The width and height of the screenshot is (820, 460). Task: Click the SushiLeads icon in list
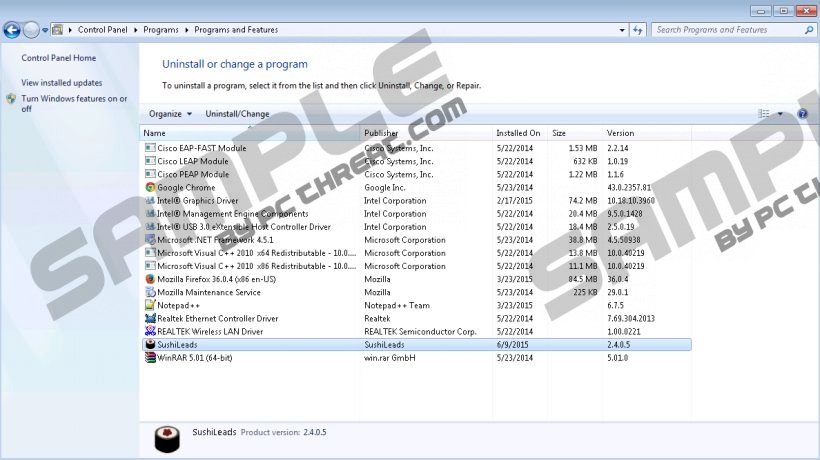pos(150,345)
